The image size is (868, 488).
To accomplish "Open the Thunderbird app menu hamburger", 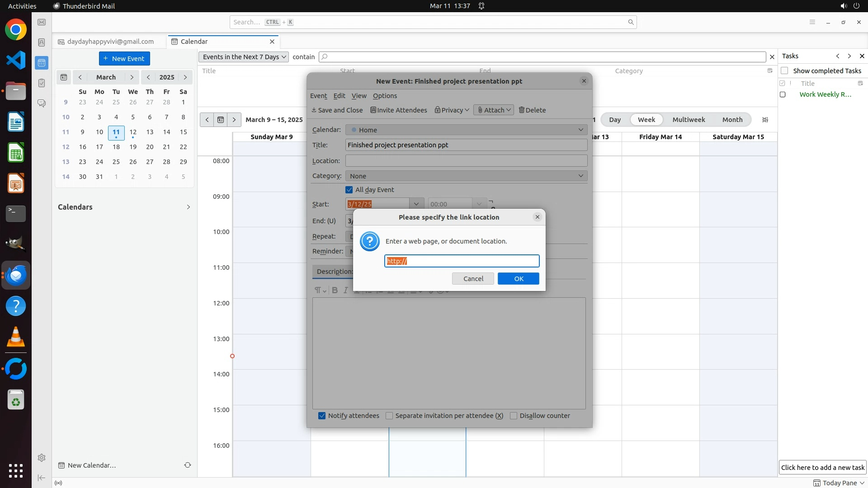I will point(812,22).
